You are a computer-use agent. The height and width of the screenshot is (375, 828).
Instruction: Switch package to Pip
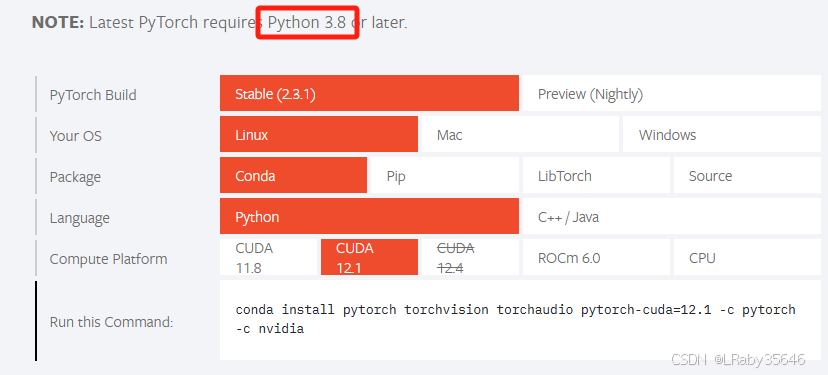coord(445,175)
